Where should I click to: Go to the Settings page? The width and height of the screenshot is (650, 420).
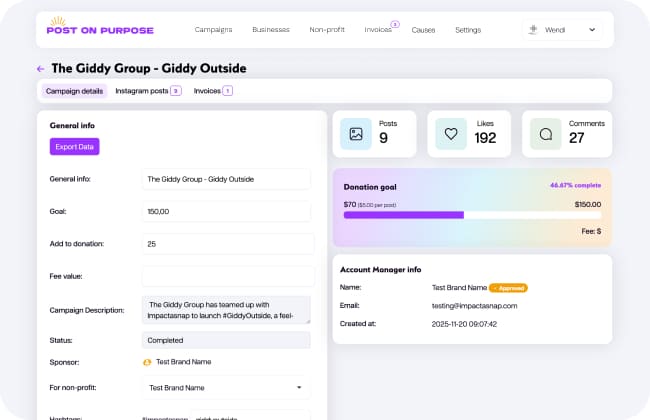point(467,30)
